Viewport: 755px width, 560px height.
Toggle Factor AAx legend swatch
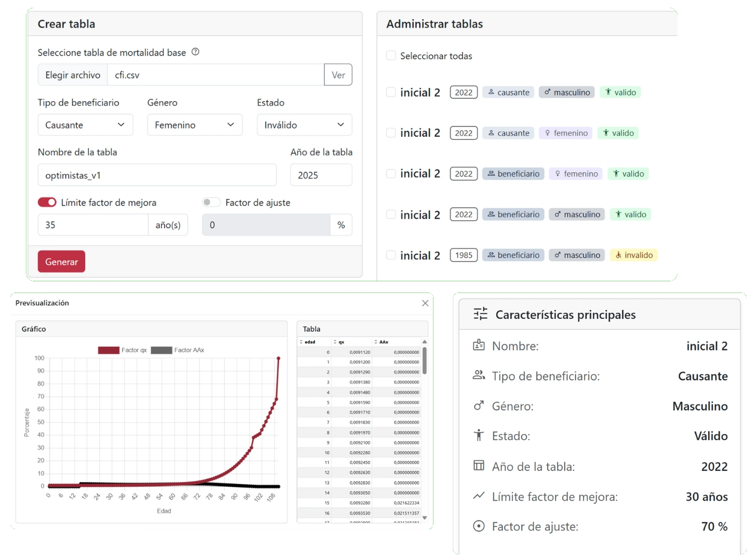[x=162, y=350]
